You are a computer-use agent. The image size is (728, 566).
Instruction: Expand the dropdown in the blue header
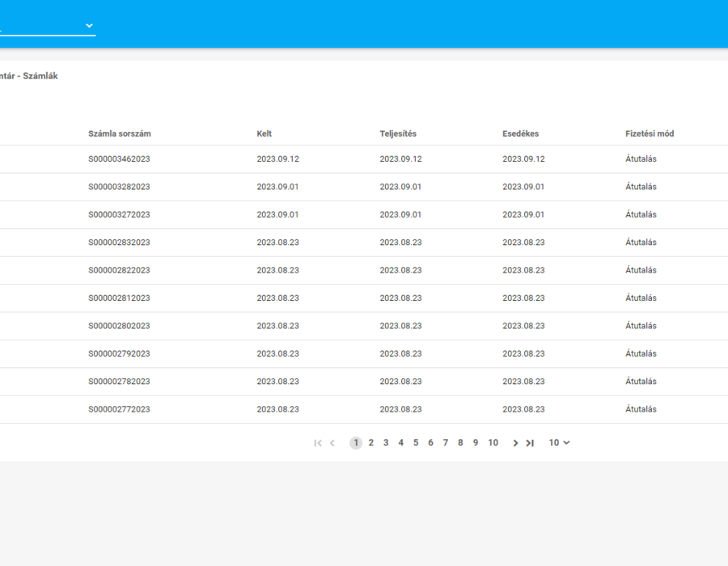(89, 26)
